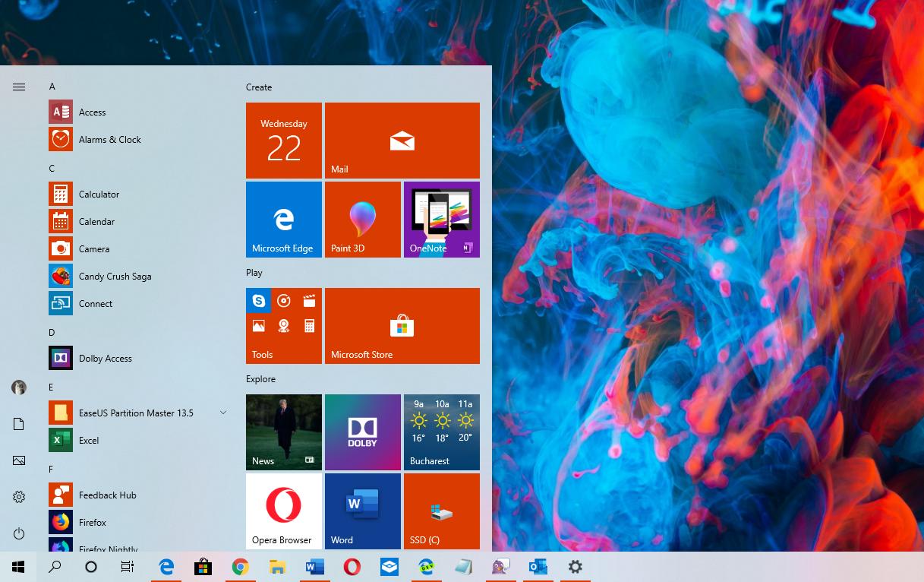Viewport: 924px width, 582px height.
Task: Launch Candy Crush Saga
Action: coord(140,277)
